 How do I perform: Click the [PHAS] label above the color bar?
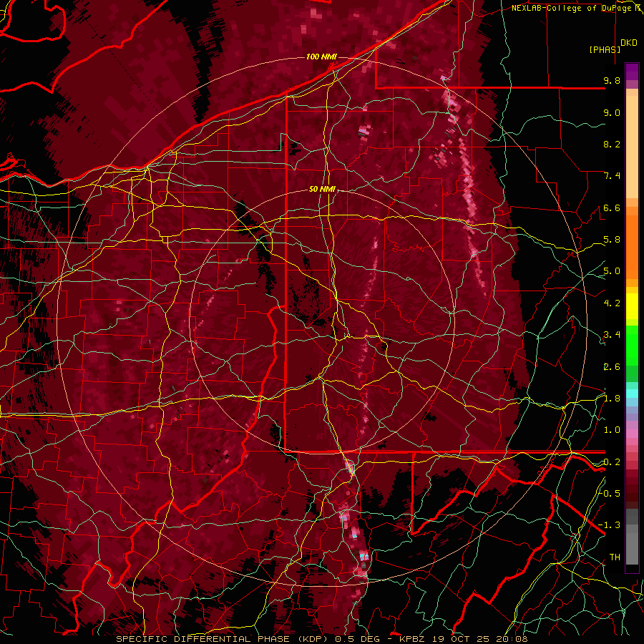click(x=605, y=49)
